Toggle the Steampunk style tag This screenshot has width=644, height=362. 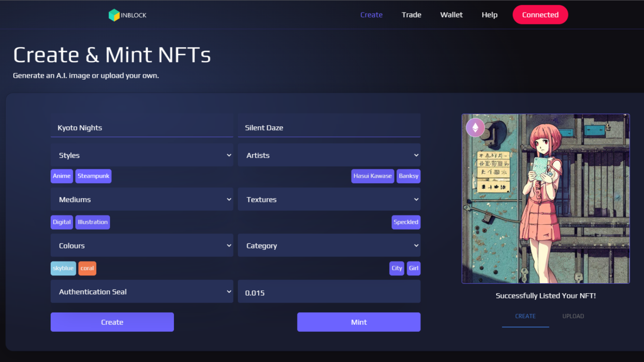[93, 176]
